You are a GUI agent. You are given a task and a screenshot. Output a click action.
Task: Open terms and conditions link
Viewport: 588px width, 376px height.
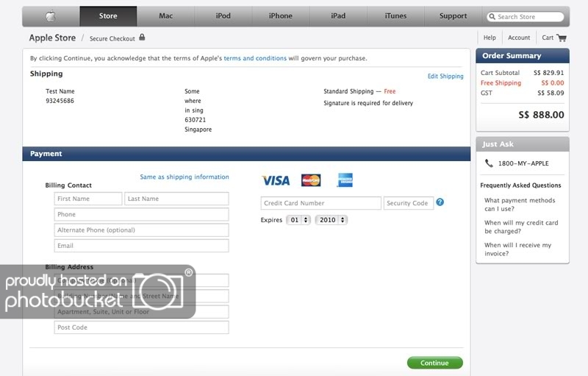click(x=255, y=58)
